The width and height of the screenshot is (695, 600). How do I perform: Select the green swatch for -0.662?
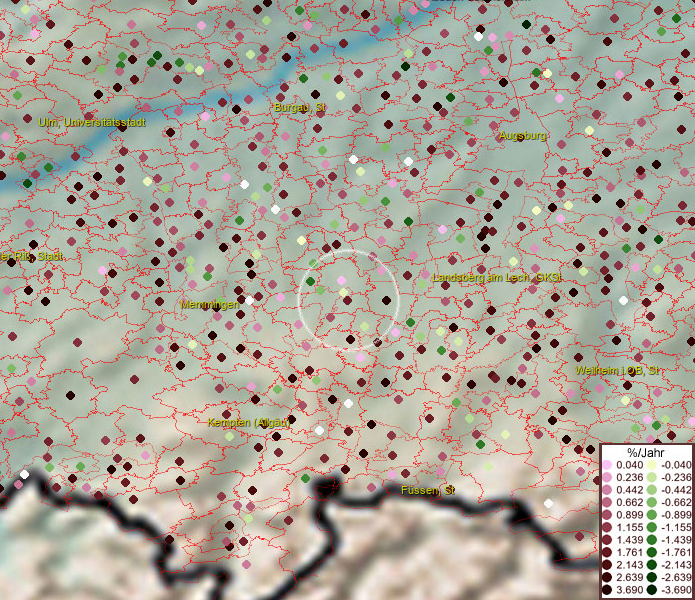point(652,503)
